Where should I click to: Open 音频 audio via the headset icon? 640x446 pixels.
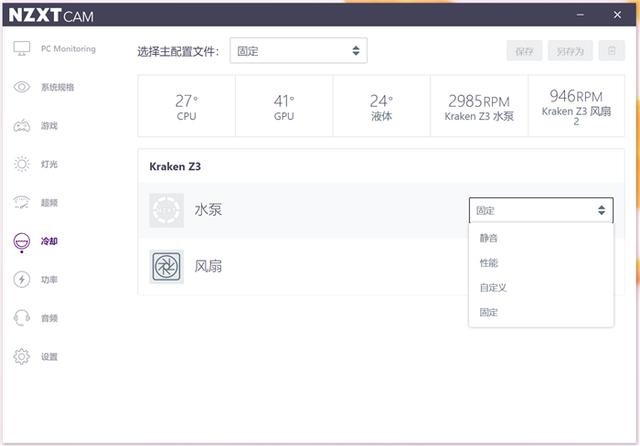pos(22,318)
